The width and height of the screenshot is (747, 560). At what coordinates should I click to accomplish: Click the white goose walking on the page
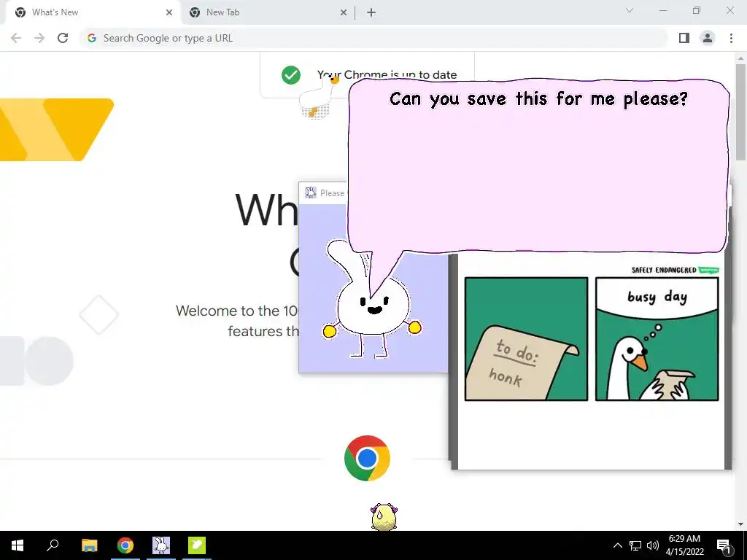(318, 97)
